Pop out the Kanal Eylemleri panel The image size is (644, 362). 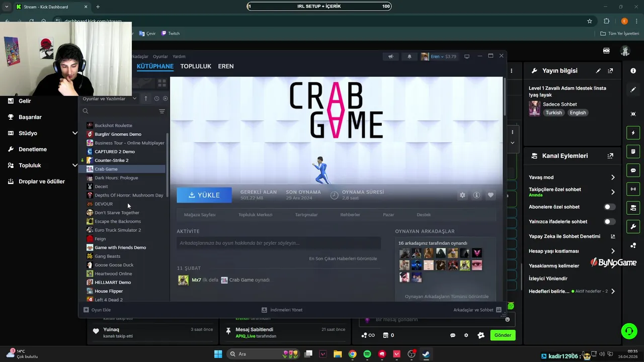click(610, 156)
